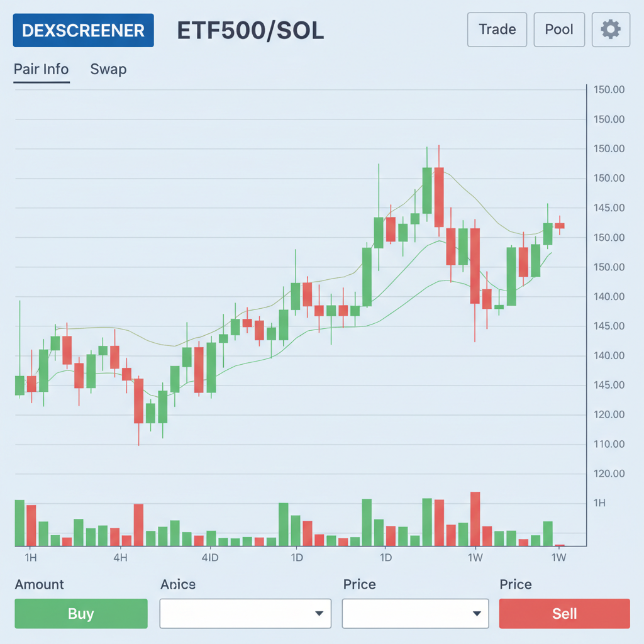Open the Pool view
This screenshot has width=644, height=644.
[559, 30]
